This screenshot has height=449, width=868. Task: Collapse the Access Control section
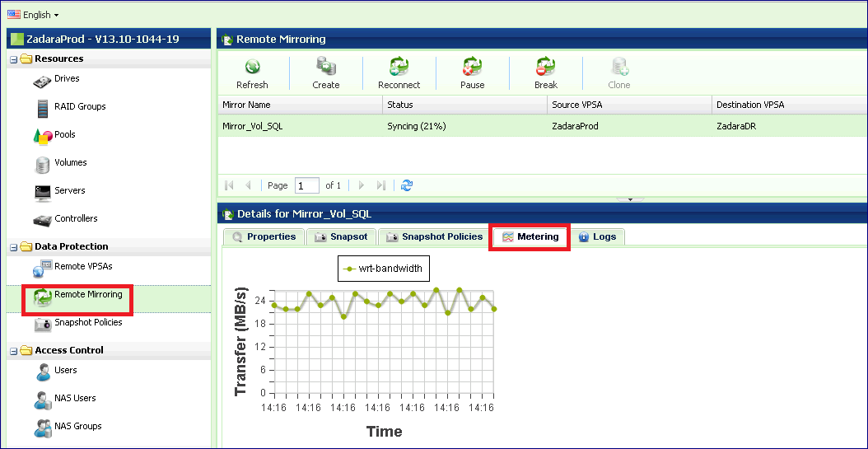pos(14,350)
